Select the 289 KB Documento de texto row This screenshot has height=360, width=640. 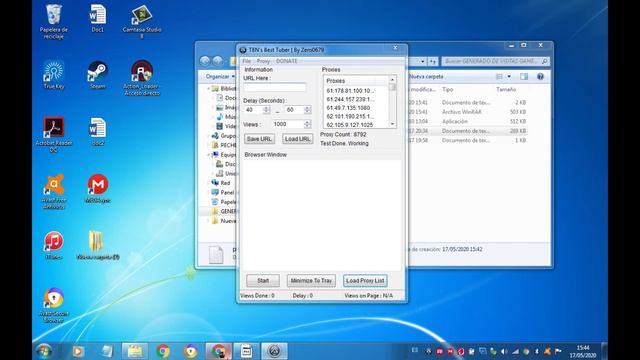click(467, 131)
